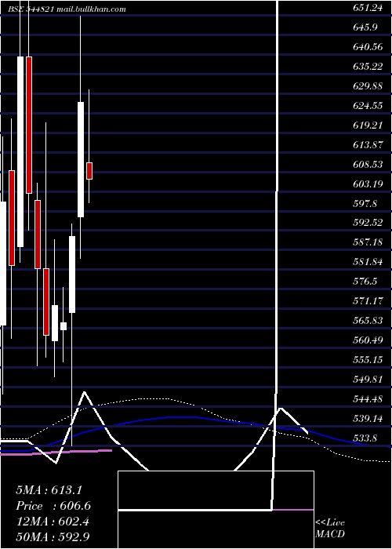Screen dimensions: 392x549
Task: Click the Price : 606.6 readout
Action: [53, 506]
